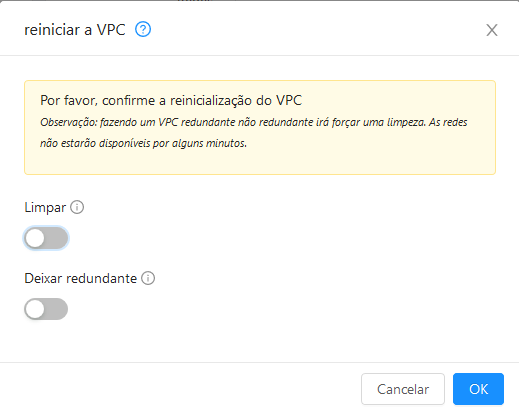Image resolution: width=519 pixels, height=410 pixels.
Task: Click the white knob of Deixar redundante toggle
Action: coord(35,309)
